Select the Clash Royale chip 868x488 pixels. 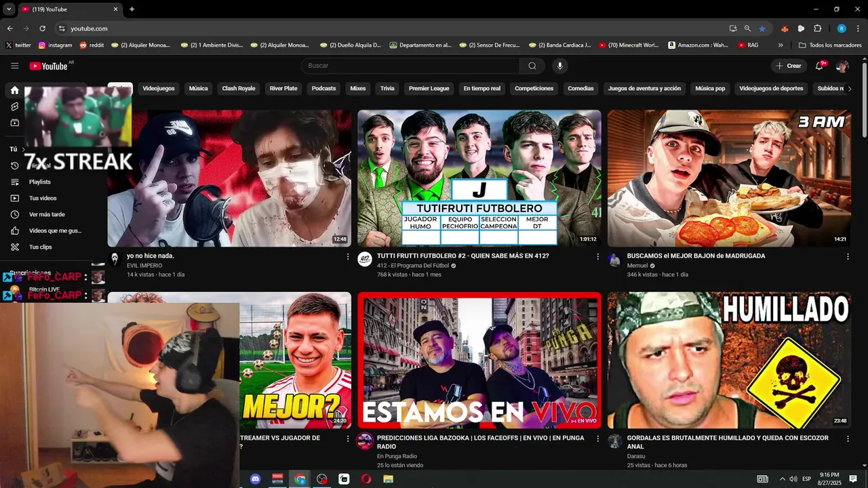point(239,88)
